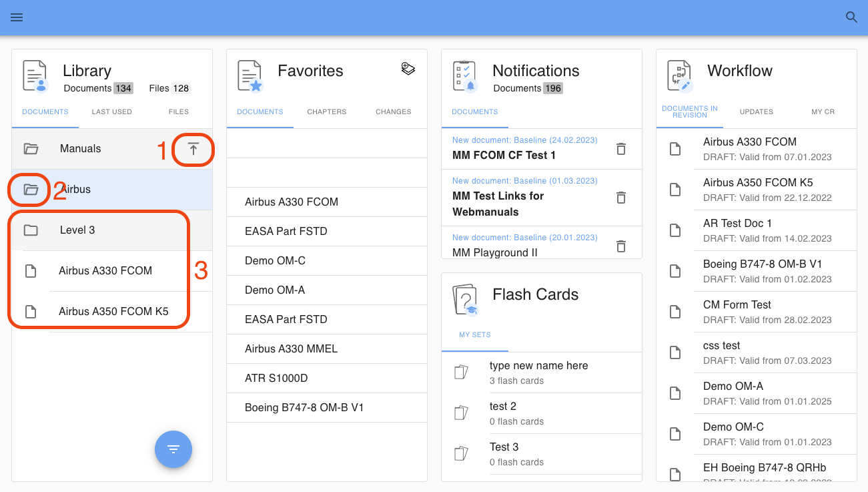Open MM FCOM CF Test 1 notification
Screen dimensions: 868x492
(x=542, y=149)
